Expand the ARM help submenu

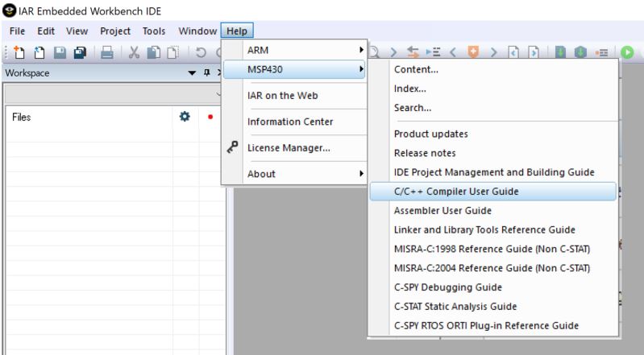tap(294, 50)
